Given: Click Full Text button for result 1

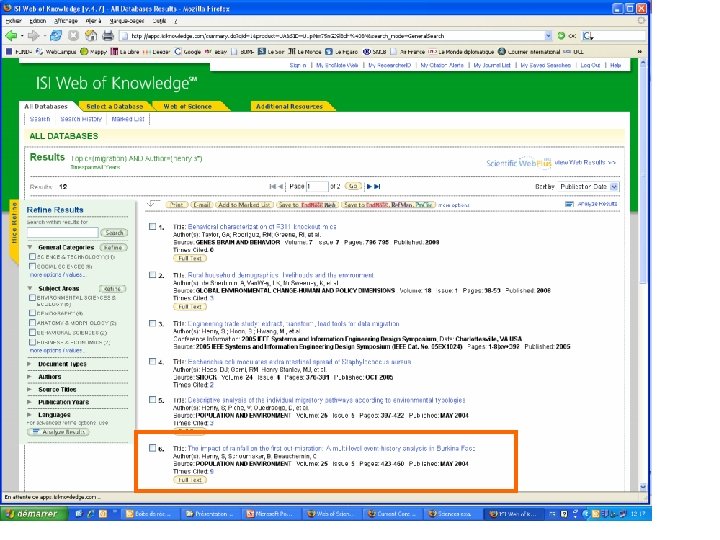Looking at the screenshot, I should tap(190, 258).
